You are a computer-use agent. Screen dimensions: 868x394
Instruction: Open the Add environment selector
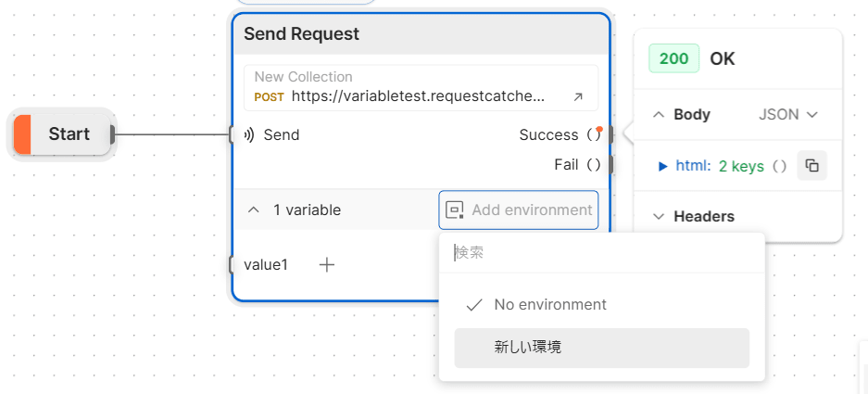[x=519, y=210]
